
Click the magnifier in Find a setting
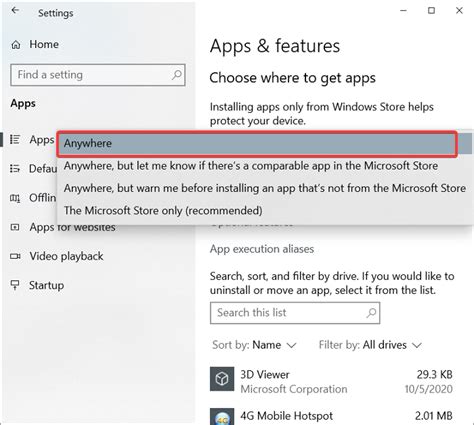(x=176, y=75)
